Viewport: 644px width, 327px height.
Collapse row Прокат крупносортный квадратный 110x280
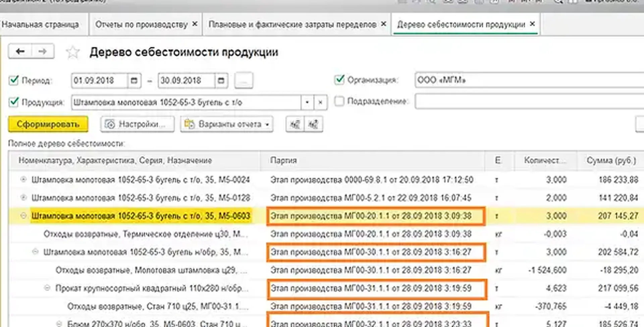47,288
